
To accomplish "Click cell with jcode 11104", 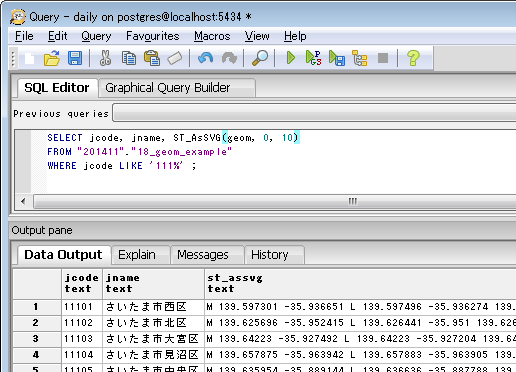I will [82, 355].
